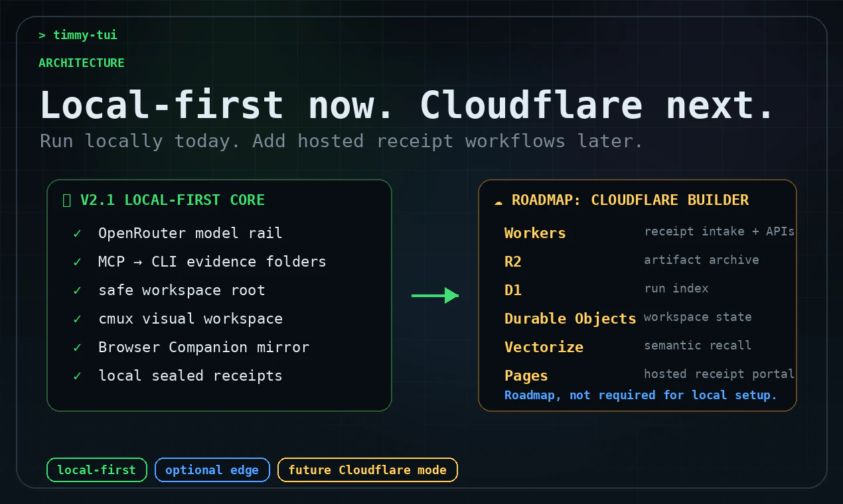843x504 pixels.
Task: Click 'local sealed receipts' list item
Action: tap(191, 376)
